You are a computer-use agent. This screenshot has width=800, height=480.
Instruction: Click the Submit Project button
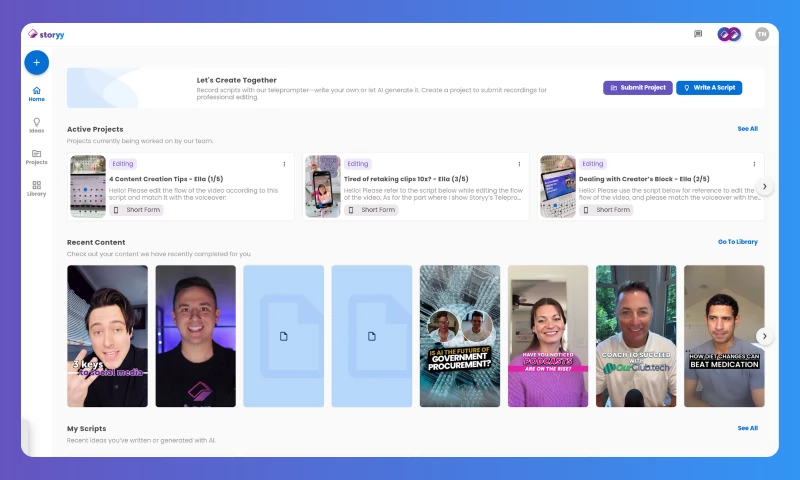click(638, 88)
